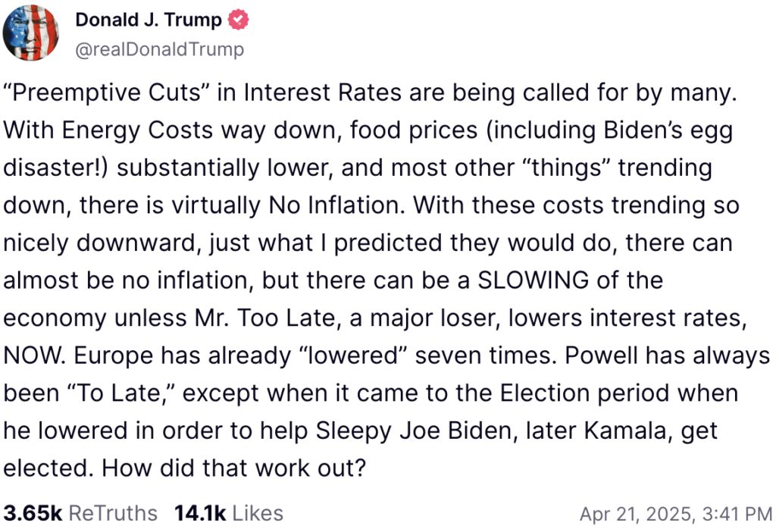776x532 pixels.
Task: Open the profile avatar picture
Action: coord(32,33)
